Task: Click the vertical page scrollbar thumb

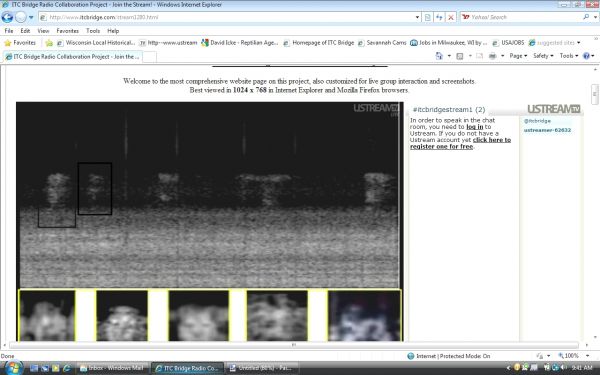Action: (595, 94)
